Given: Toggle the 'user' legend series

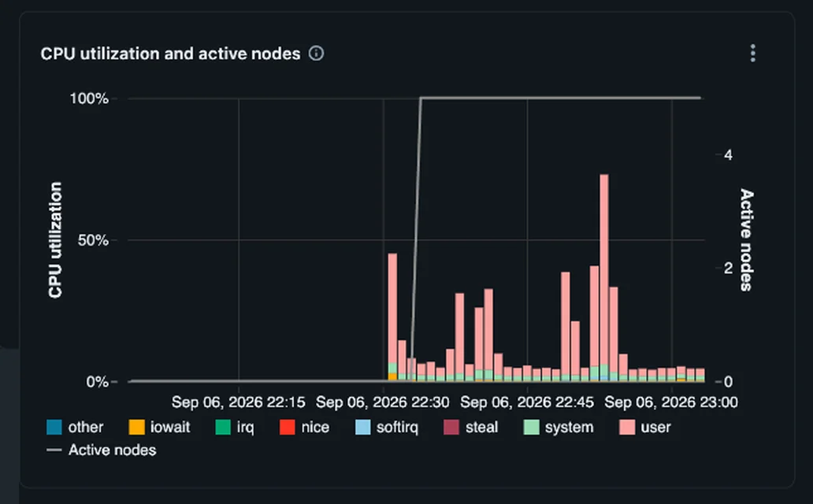Looking at the screenshot, I should (645, 428).
